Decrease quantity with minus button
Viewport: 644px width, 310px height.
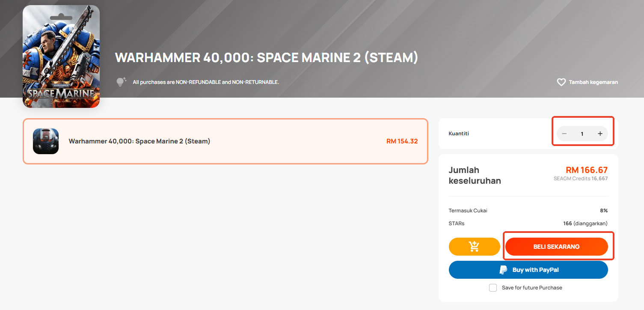click(x=564, y=134)
